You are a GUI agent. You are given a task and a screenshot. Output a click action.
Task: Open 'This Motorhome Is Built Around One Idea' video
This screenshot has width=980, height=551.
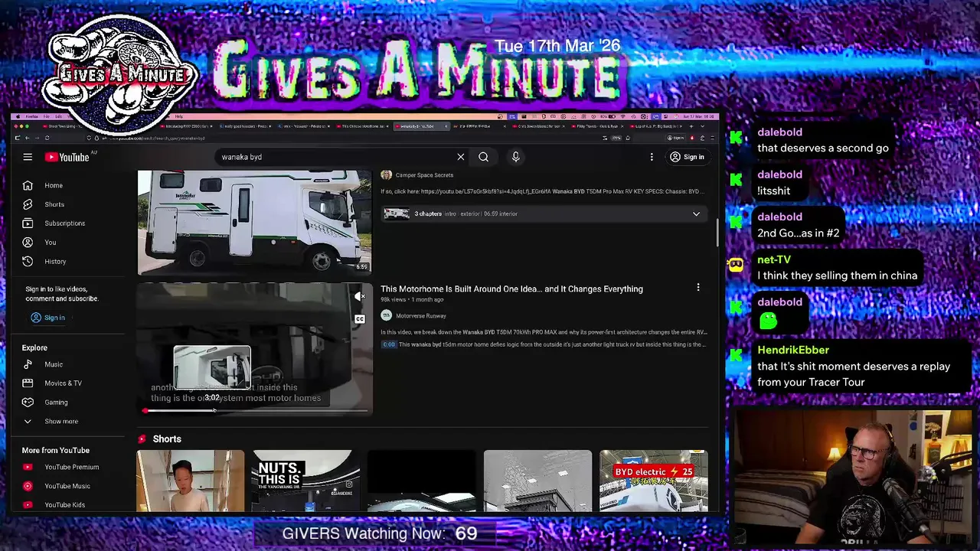[x=511, y=289]
